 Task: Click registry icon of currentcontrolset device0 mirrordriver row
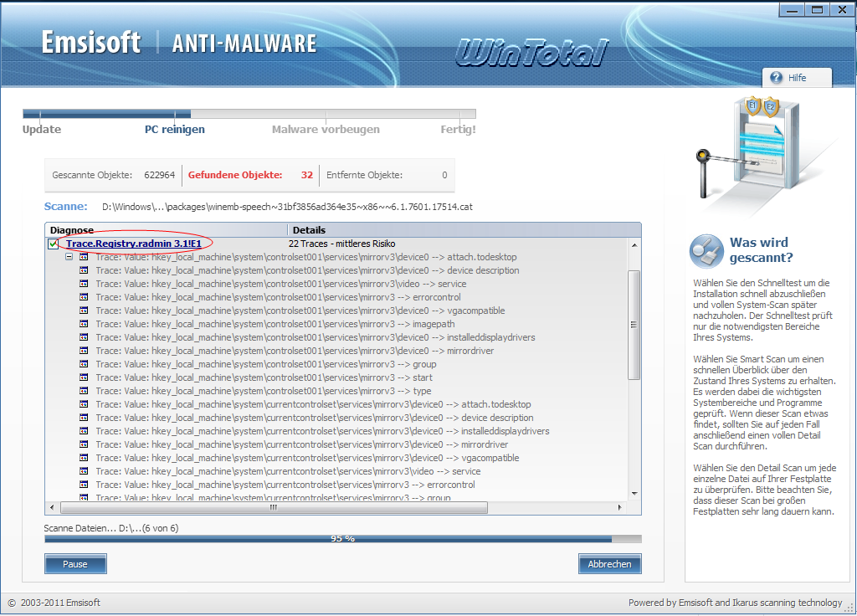[84, 444]
